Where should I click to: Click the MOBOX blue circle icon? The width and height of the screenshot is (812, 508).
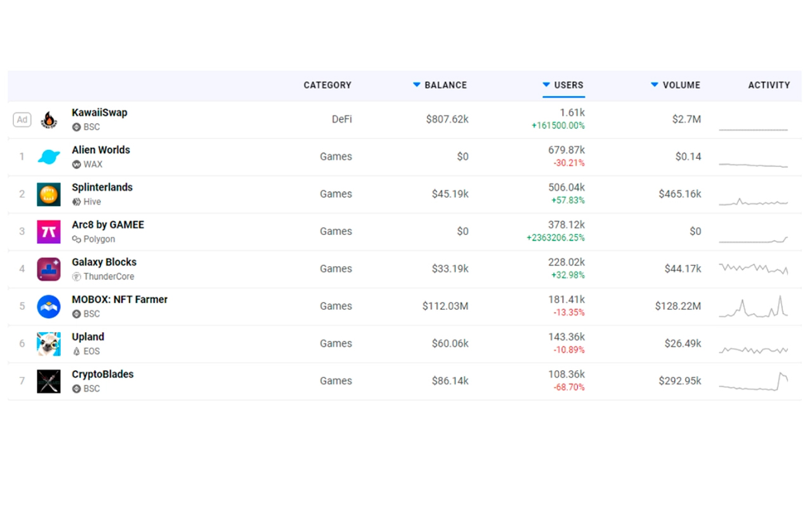(49, 307)
